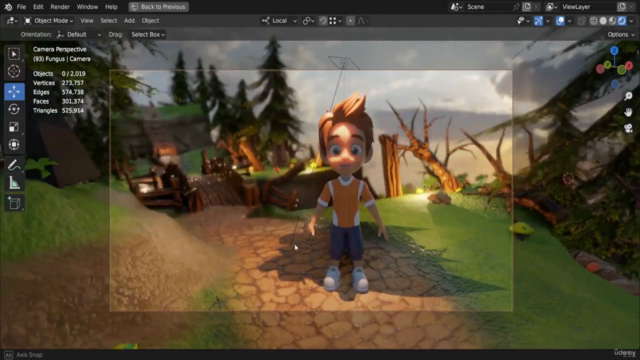Viewport: 640px width, 360px height.
Task: Click the pan view hand icon
Action: click(628, 112)
